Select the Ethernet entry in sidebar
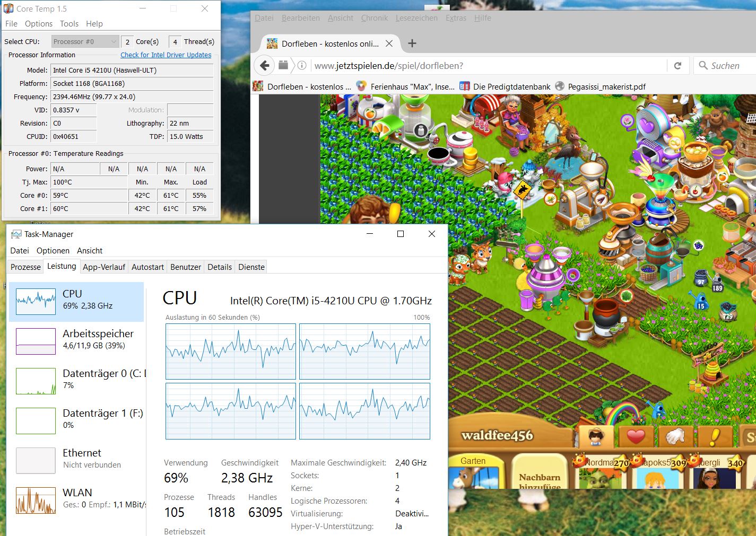The height and width of the screenshot is (536, 756). [x=76, y=460]
